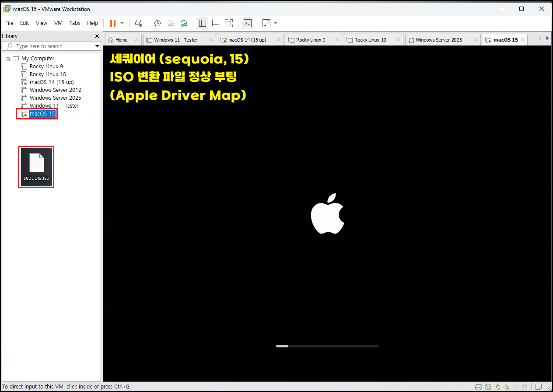Open the VM menu
This screenshot has height=392, width=553.
[x=58, y=23]
